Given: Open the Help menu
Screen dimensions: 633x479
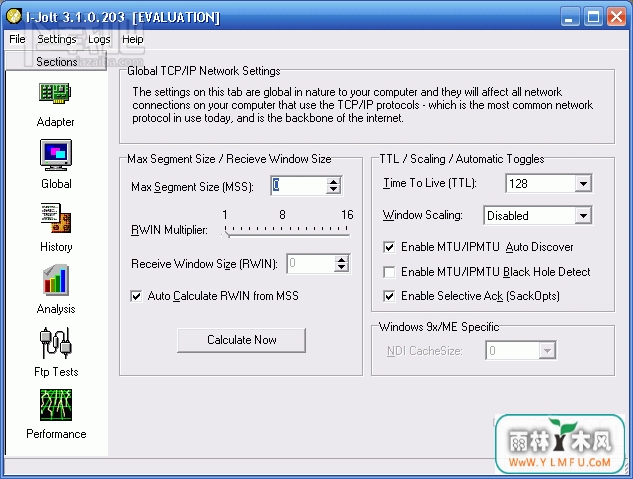Looking at the screenshot, I should click(x=132, y=39).
